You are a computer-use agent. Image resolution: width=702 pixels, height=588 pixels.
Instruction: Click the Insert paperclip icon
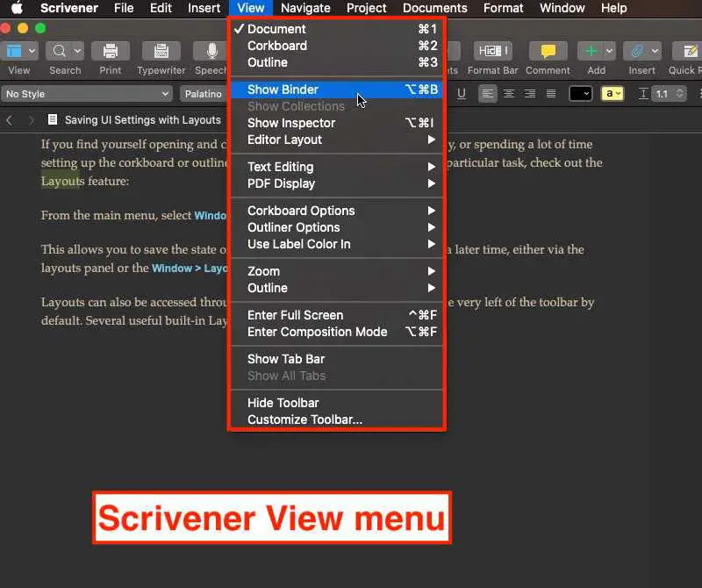(x=637, y=51)
